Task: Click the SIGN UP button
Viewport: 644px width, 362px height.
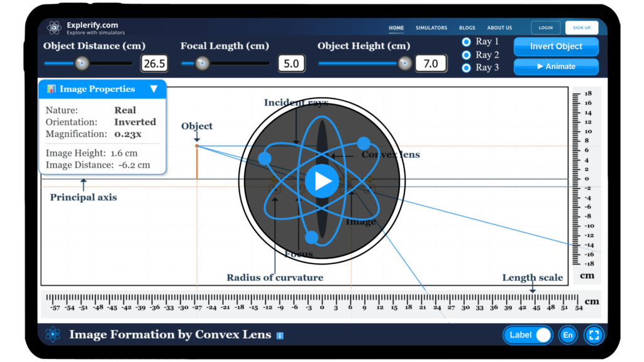Action: tap(581, 27)
